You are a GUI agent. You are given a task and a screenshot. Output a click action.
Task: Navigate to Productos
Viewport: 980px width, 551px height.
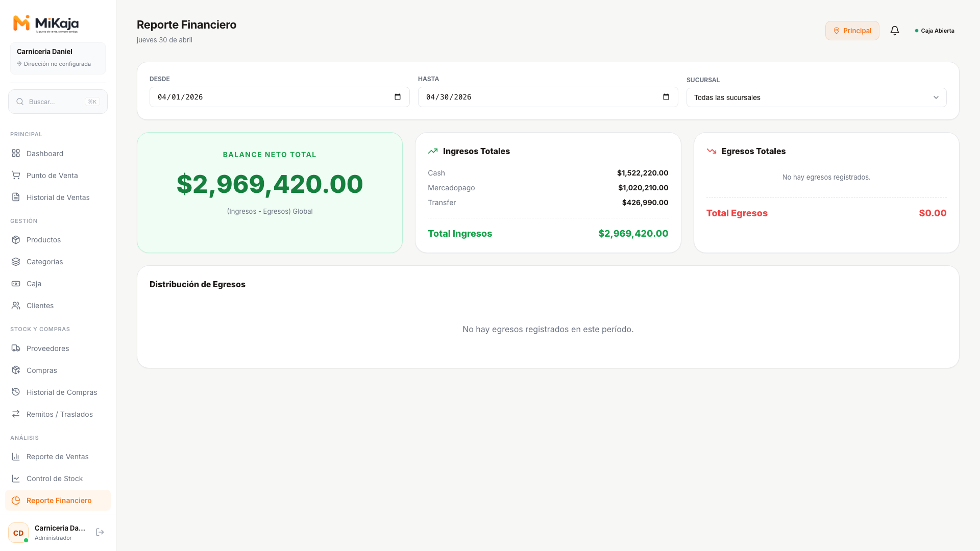pos(58,240)
